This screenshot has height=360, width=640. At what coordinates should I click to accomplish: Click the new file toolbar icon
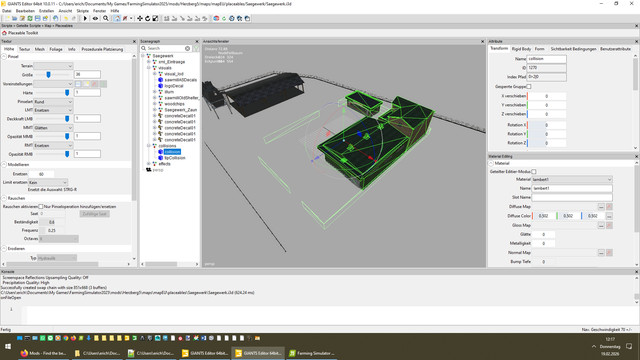7,18
